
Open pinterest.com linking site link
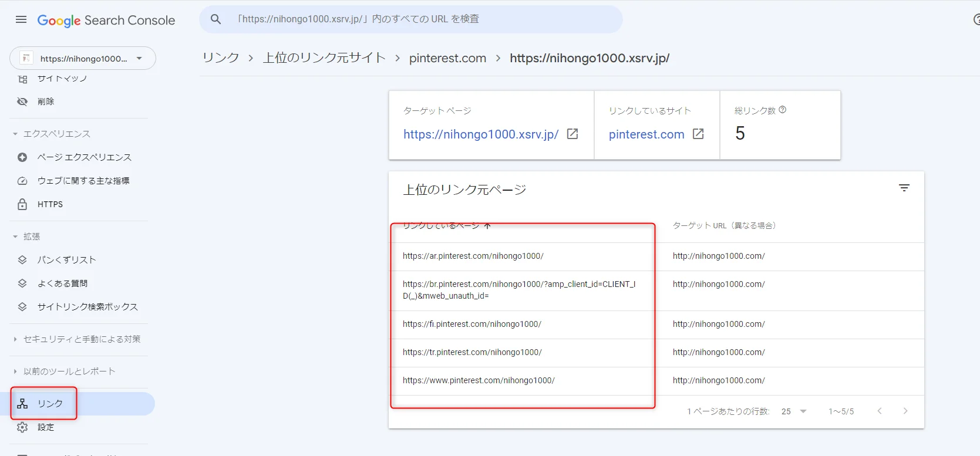[646, 134]
